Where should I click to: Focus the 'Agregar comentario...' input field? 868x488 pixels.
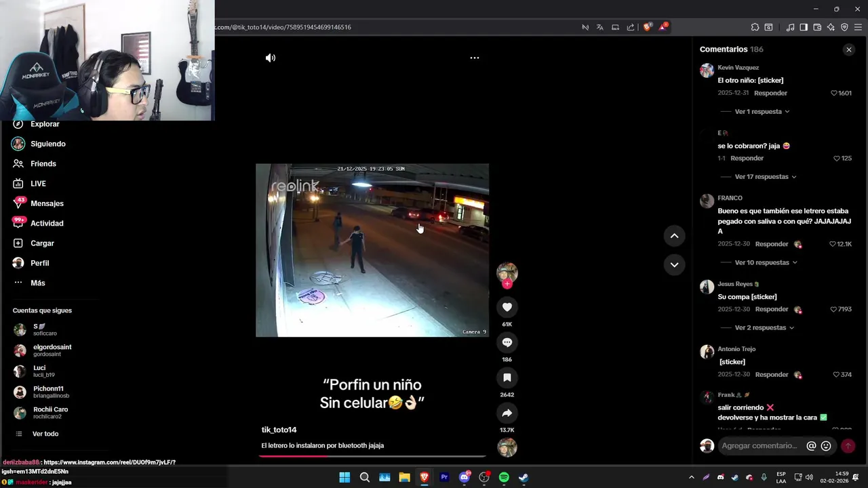coord(759,446)
